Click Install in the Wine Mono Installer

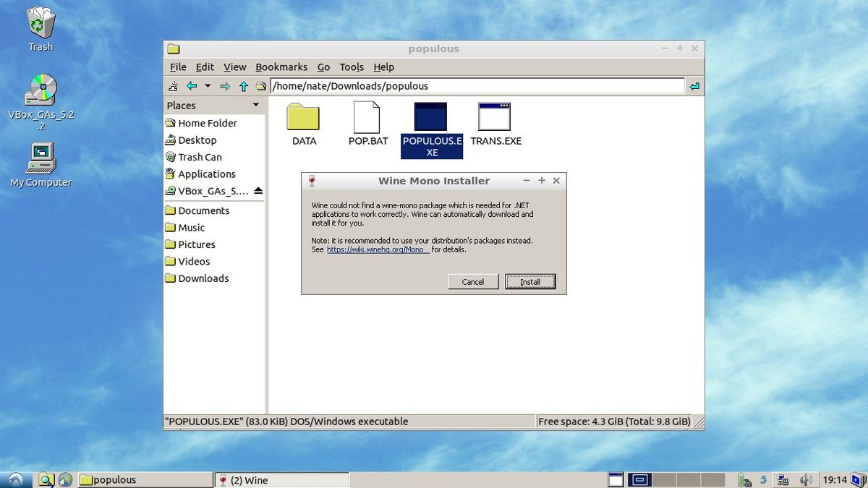coord(530,281)
